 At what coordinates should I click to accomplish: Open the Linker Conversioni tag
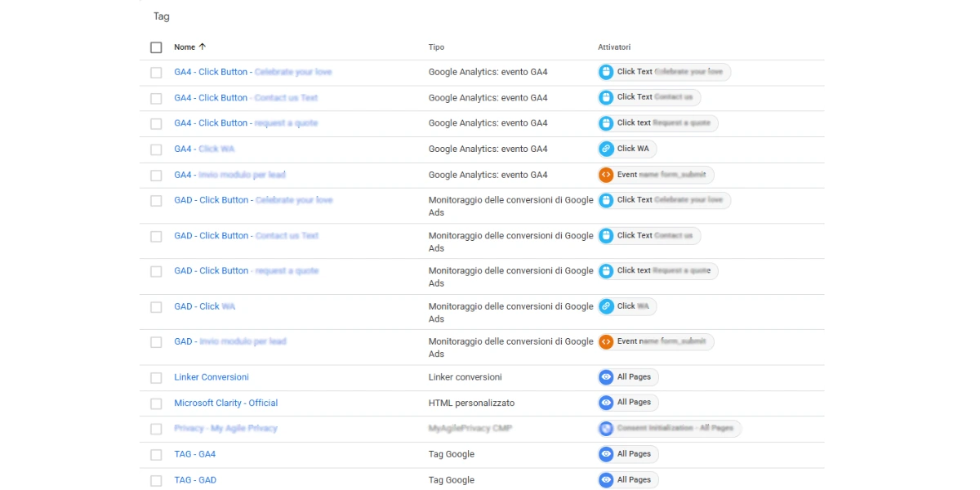point(212,377)
